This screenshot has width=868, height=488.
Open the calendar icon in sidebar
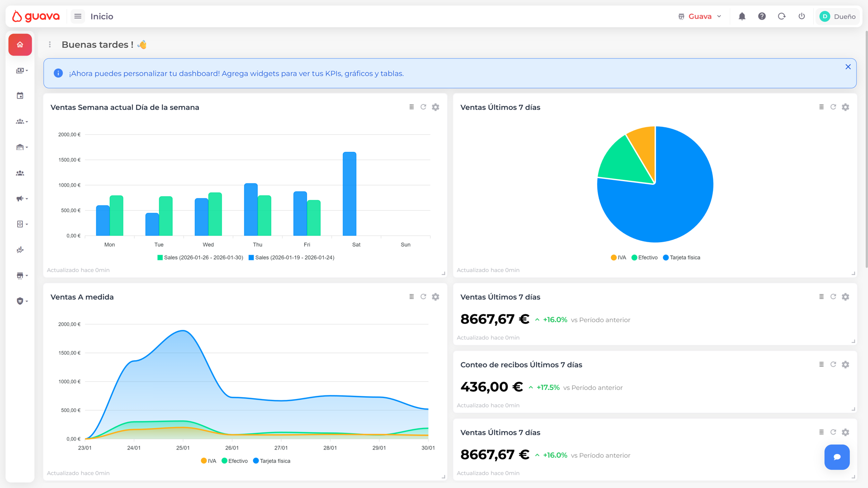pyautogui.click(x=20, y=96)
